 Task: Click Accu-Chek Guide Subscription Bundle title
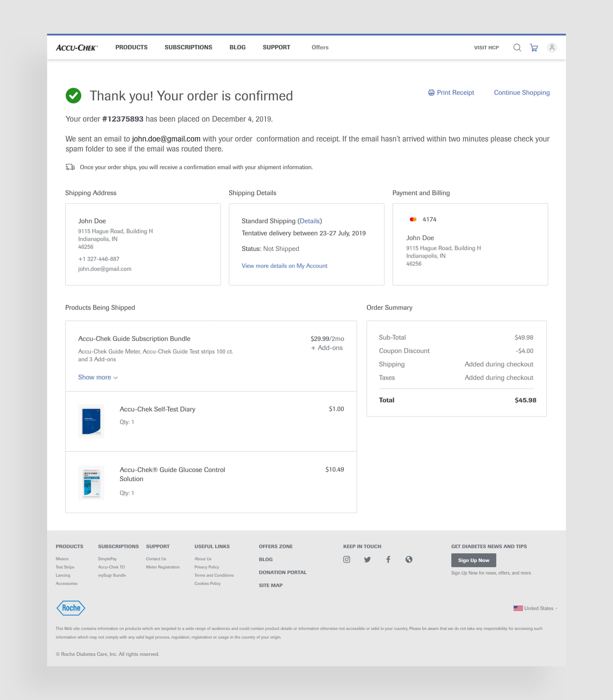pos(134,339)
